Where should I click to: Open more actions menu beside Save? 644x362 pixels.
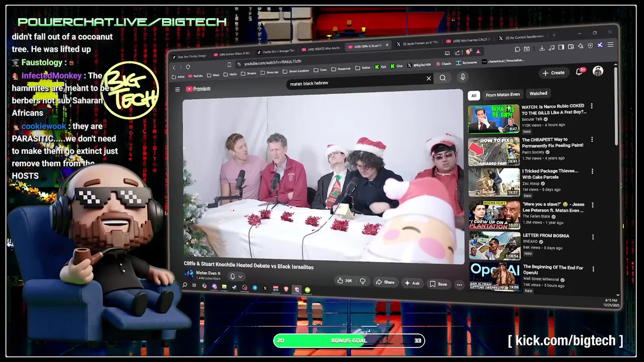pyautogui.click(x=459, y=285)
